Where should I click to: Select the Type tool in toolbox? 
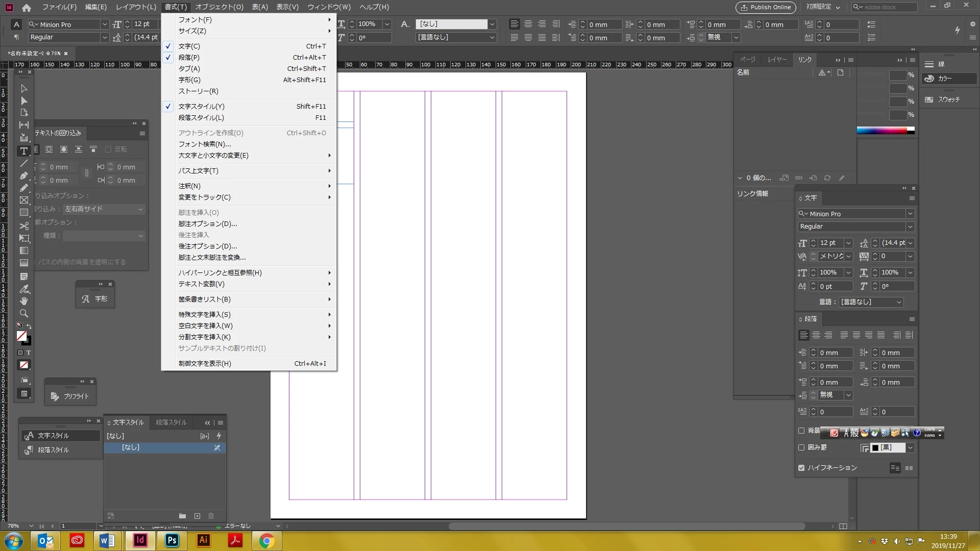click(x=23, y=151)
